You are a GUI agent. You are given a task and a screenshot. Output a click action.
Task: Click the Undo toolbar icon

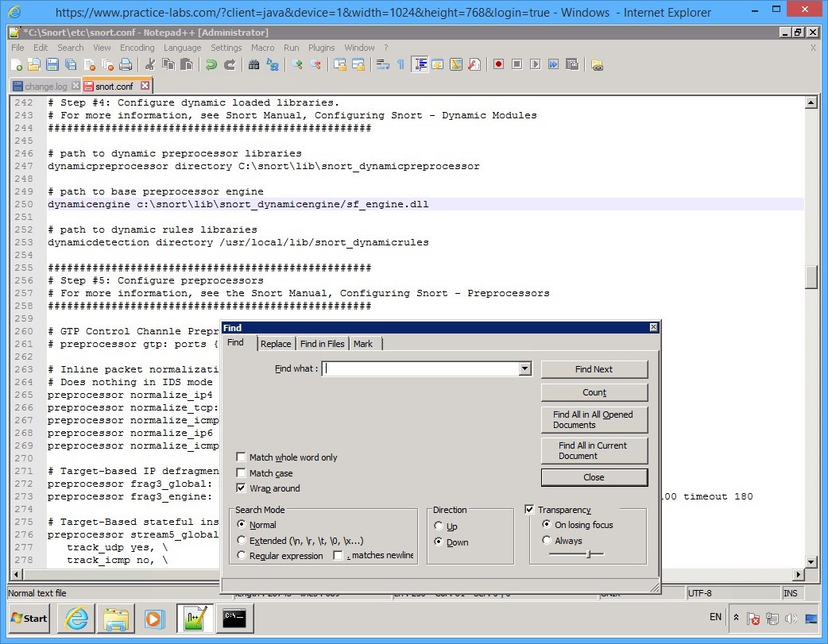[x=211, y=64]
